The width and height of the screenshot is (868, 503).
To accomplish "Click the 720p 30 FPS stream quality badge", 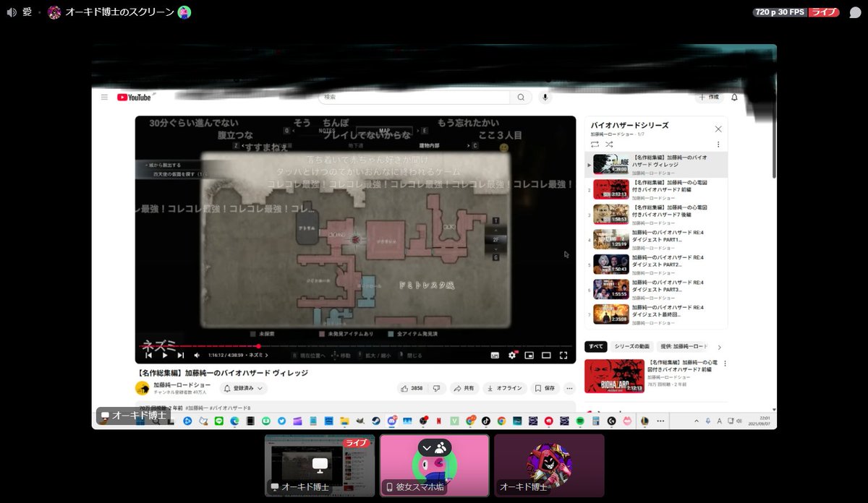I will [778, 12].
